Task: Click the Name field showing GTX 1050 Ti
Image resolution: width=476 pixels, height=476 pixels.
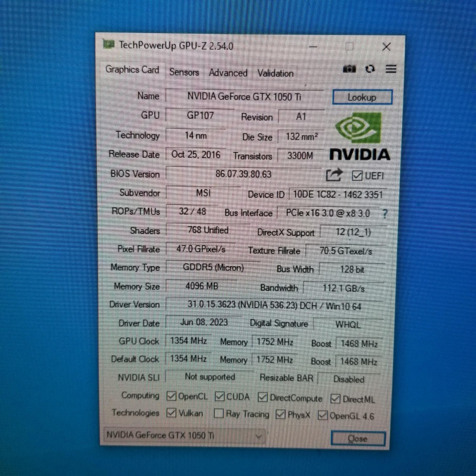Action: click(244, 96)
